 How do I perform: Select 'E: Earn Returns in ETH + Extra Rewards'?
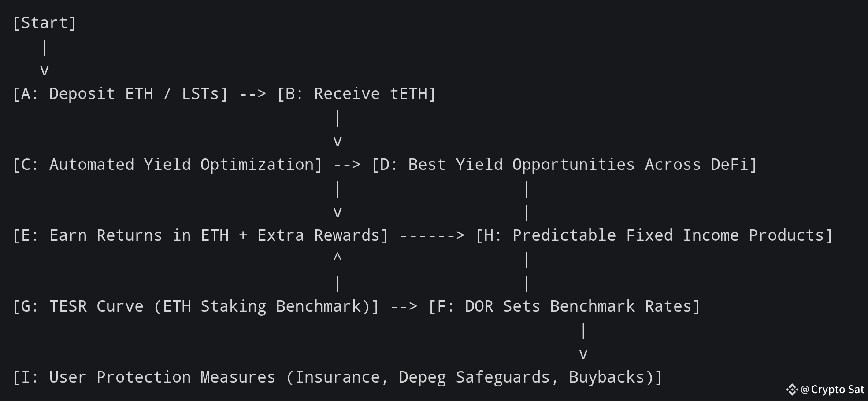coord(200,235)
